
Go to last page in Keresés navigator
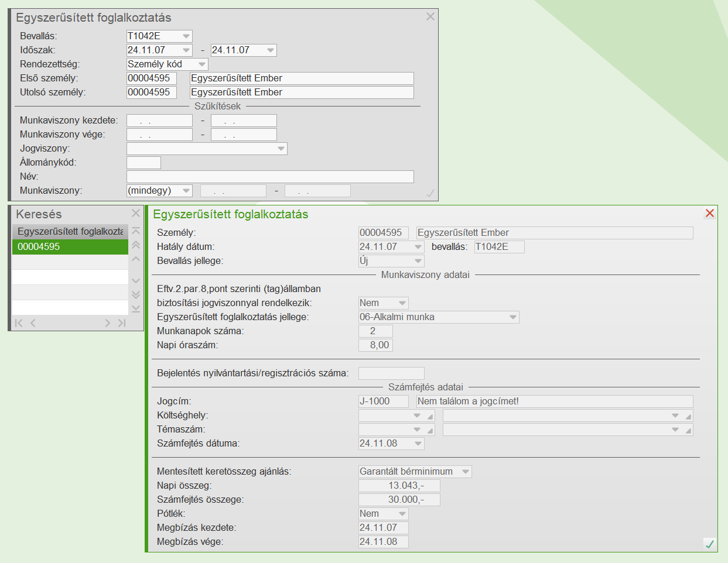(x=122, y=323)
